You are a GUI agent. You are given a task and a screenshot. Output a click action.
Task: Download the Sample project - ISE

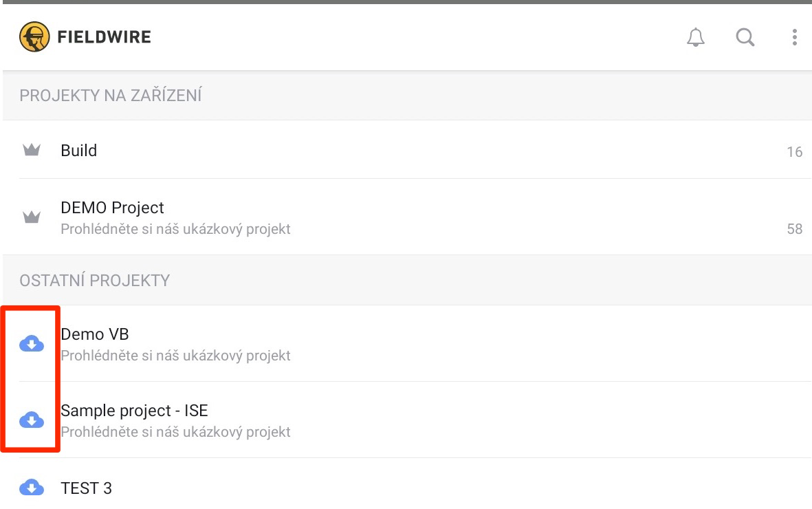tap(32, 420)
